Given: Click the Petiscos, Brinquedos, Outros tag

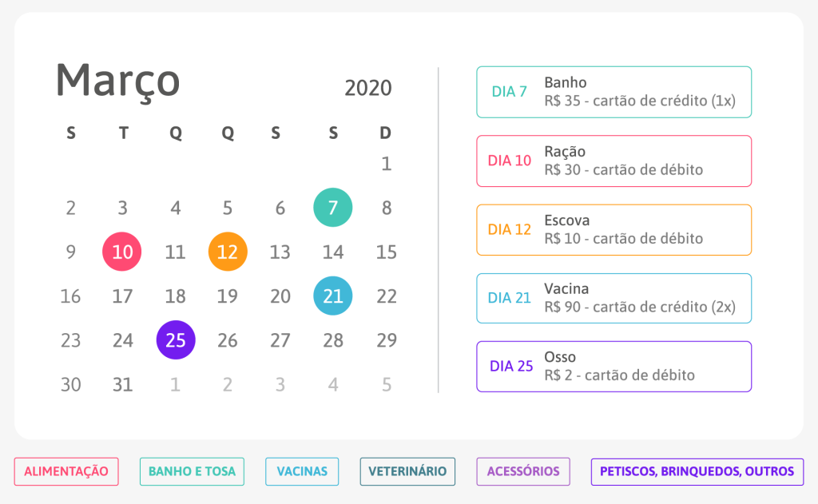Looking at the screenshot, I should [697, 471].
